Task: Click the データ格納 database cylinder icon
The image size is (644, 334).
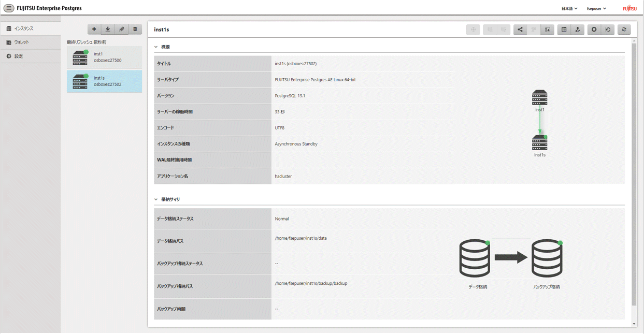Action: pos(475,258)
